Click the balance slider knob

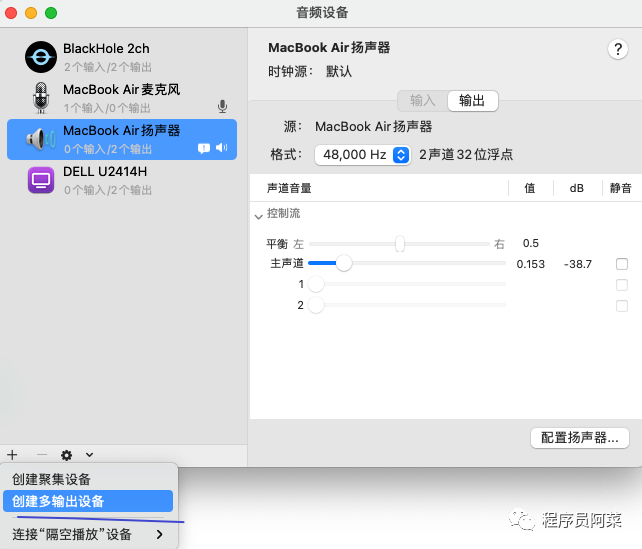click(400, 244)
